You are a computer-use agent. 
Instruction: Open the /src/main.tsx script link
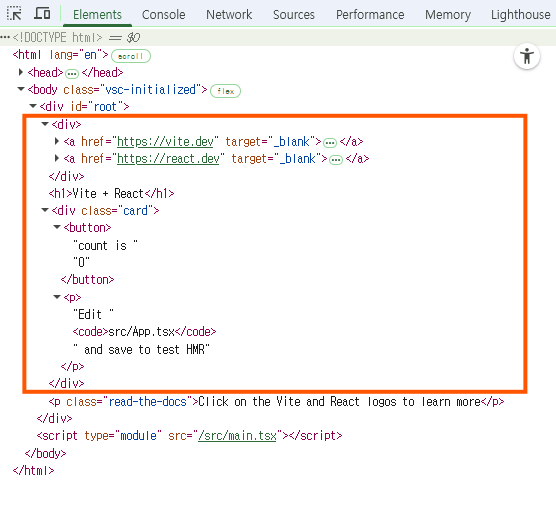(237, 435)
